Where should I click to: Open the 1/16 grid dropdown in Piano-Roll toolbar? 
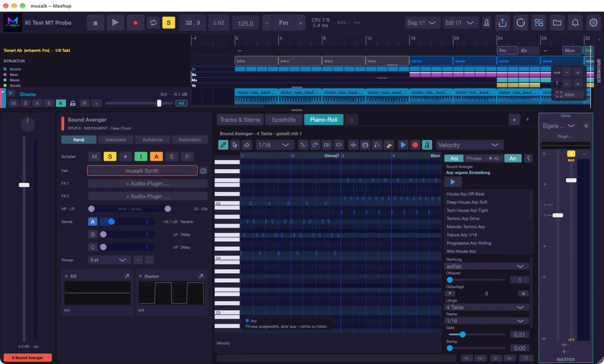point(274,145)
